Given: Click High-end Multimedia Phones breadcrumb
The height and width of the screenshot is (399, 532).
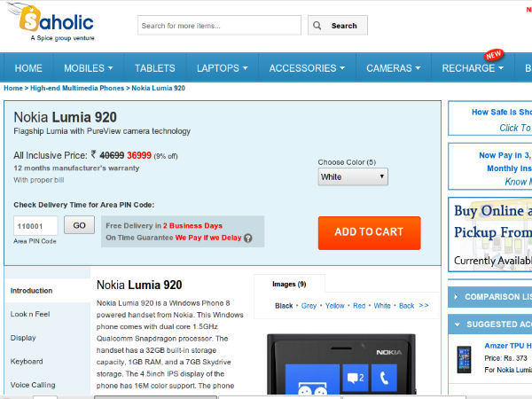Looking at the screenshot, I should point(77,88).
